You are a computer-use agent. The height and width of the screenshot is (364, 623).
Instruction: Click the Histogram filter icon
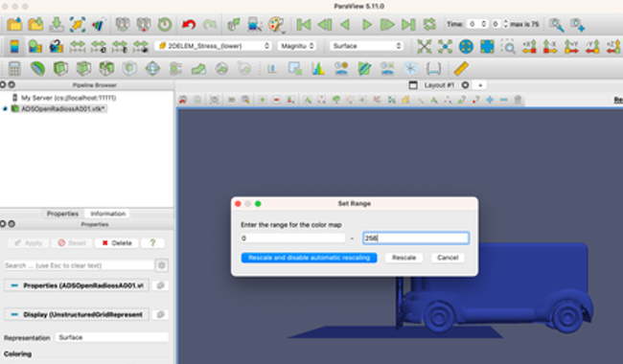(318, 69)
